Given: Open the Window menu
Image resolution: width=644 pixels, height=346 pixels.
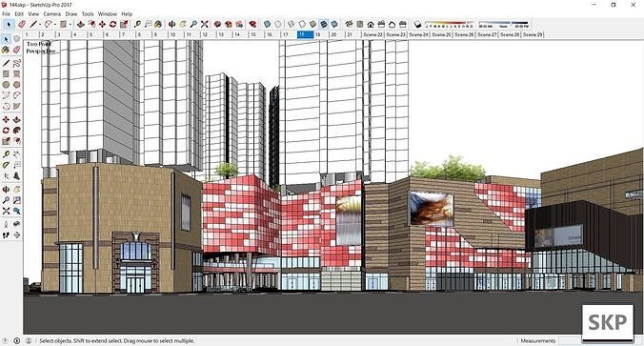Looking at the screenshot, I should pos(108,13).
